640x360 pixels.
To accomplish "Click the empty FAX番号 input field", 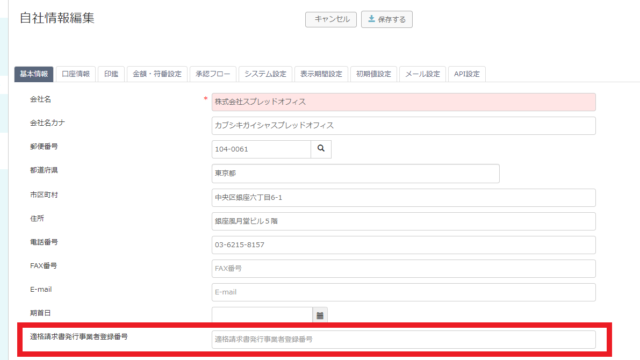I will pyautogui.click(x=403, y=269).
